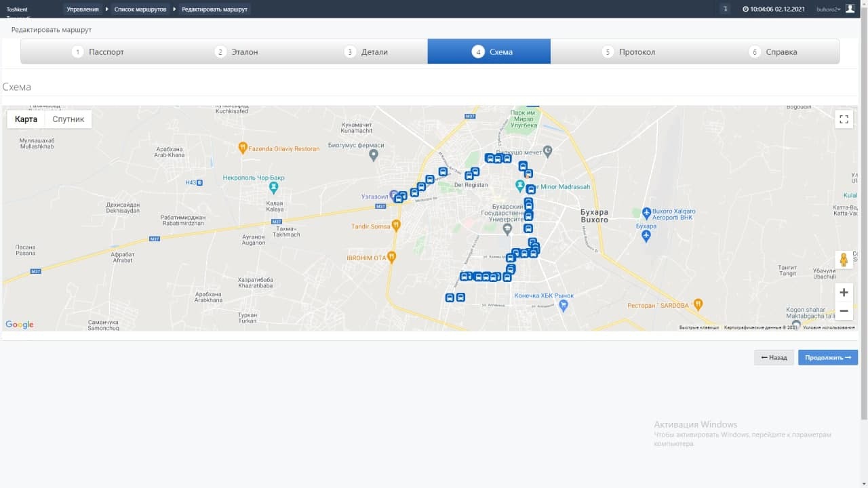Click the Der Registan map label
The height and width of the screenshot is (488, 868).
coord(471,184)
